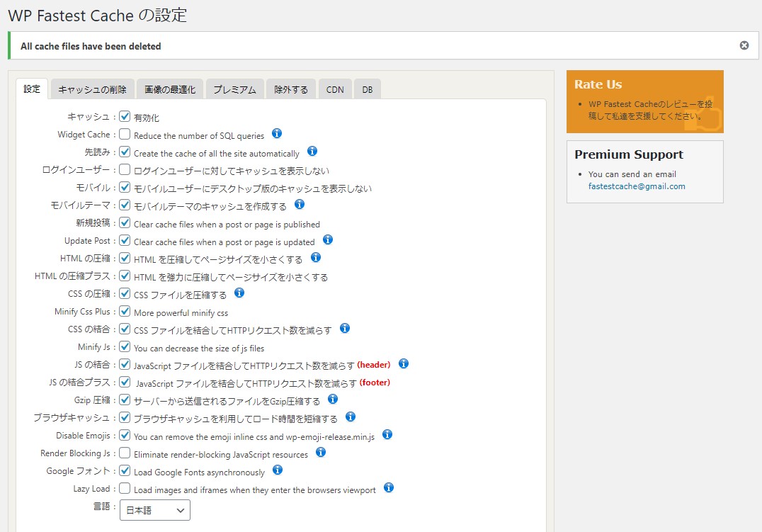Click "Eliminate render-blocking JavaScript resources" text
The width and height of the screenshot is (762, 532).
(221, 455)
